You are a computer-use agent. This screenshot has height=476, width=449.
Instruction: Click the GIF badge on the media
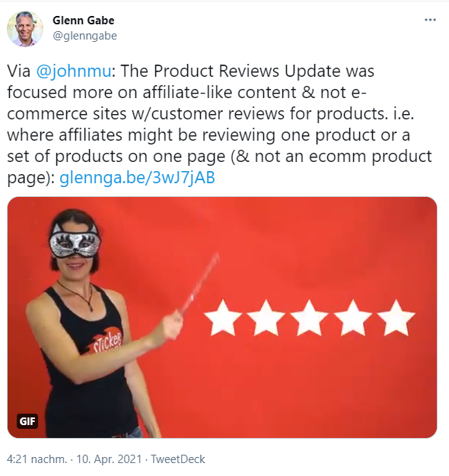(27, 421)
